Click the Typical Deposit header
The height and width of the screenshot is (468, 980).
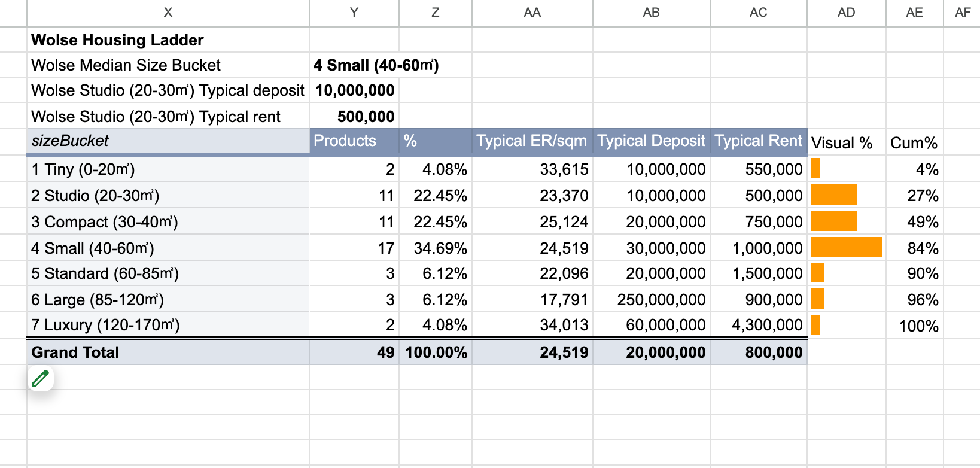tap(652, 141)
